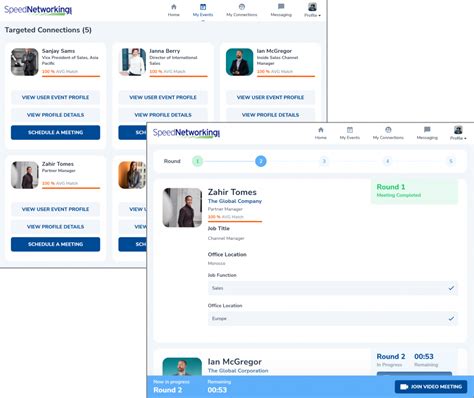Toggle Sales job function checkmark
The image size is (474, 398).
click(451, 288)
